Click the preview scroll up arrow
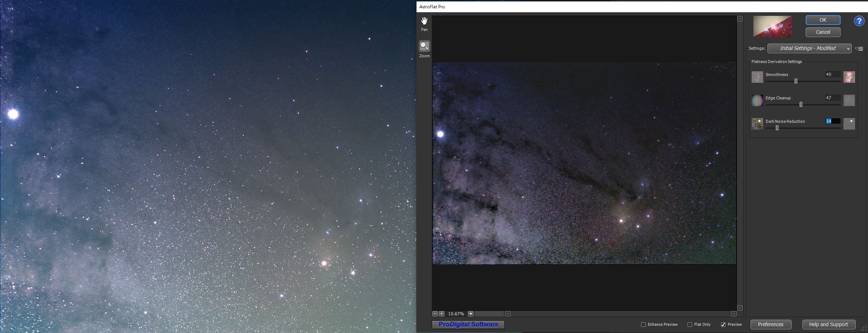The width and height of the screenshot is (868, 333). [x=740, y=19]
